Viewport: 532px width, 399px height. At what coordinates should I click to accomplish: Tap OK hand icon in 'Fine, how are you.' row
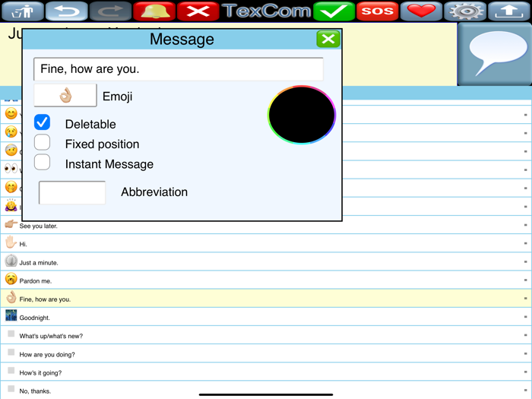tap(11, 297)
